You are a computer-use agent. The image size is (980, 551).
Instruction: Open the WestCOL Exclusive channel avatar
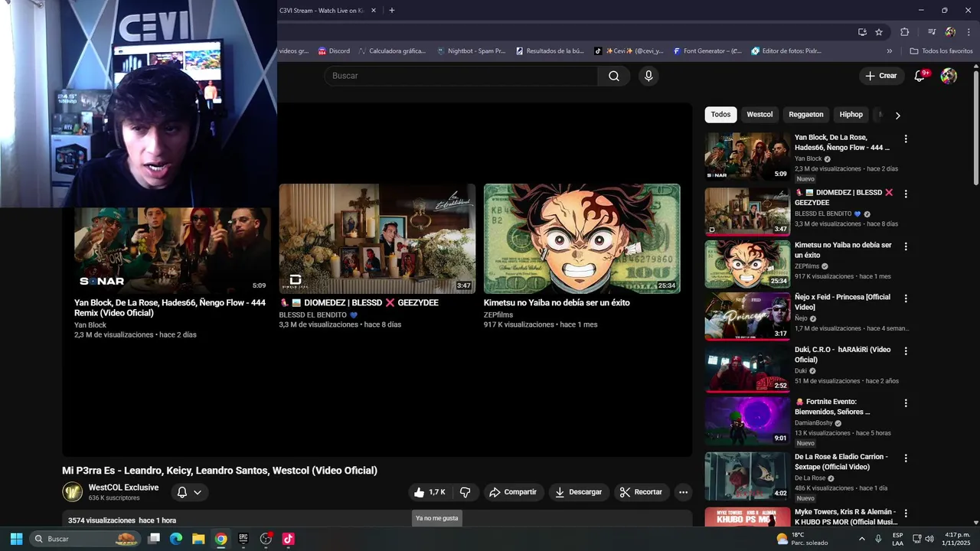point(73,492)
